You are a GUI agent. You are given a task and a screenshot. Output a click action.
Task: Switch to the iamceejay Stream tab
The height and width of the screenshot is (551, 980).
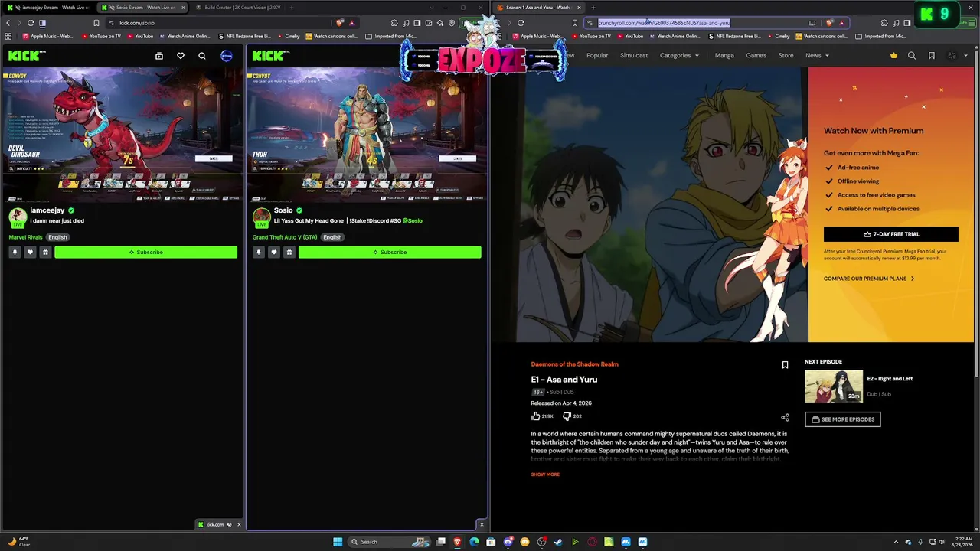pos(51,8)
